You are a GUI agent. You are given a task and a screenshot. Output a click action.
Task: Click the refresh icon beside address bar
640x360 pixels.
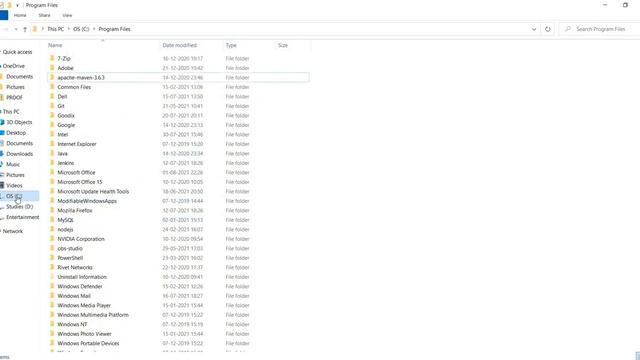(x=548, y=29)
